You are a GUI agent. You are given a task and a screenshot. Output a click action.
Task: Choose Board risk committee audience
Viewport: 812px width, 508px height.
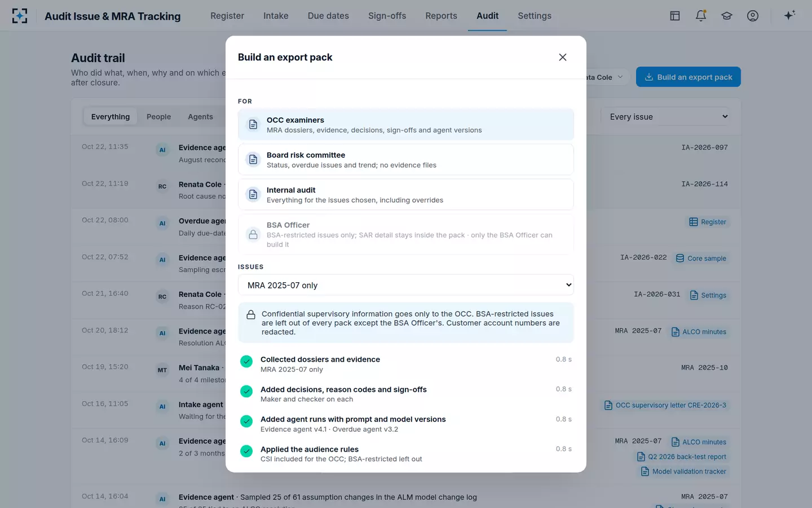click(x=406, y=160)
